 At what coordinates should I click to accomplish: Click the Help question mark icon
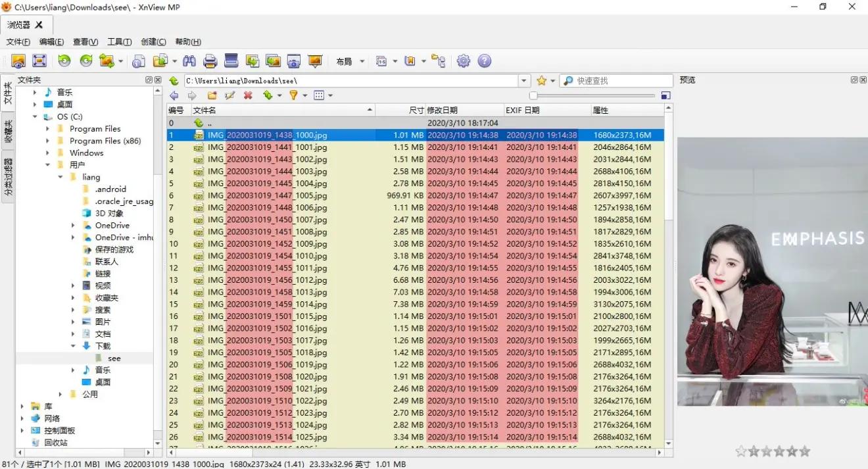tap(485, 61)
